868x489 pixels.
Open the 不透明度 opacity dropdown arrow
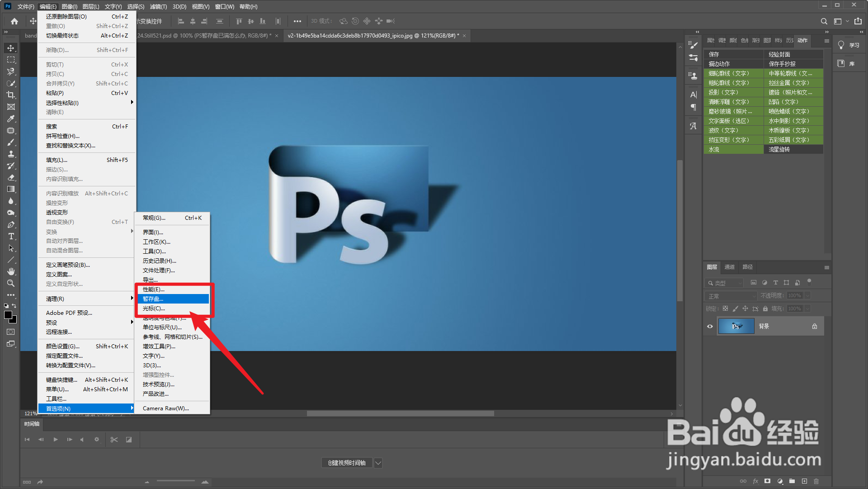pyautogui.click(x=807, y=296)
